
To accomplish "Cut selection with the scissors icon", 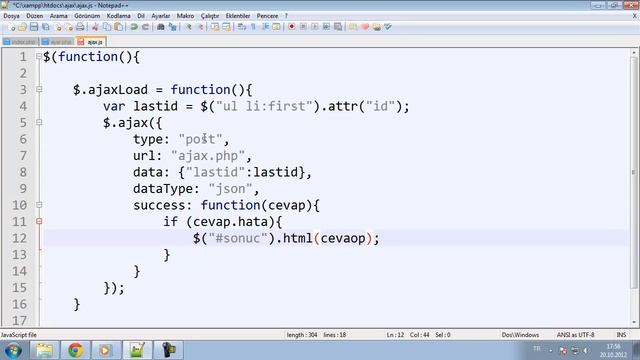I will 95,27.
